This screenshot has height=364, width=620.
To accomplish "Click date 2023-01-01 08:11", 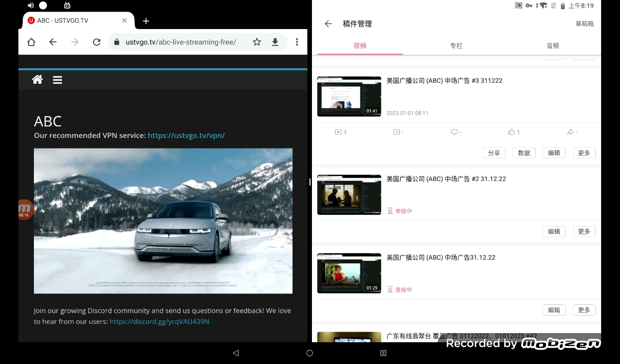I will (x=407, y=113).
